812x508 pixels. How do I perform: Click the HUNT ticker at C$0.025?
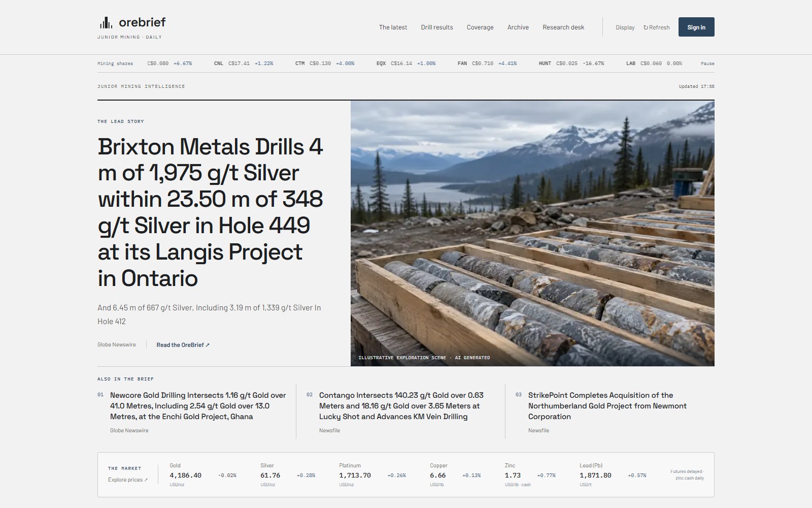(571, 63)
